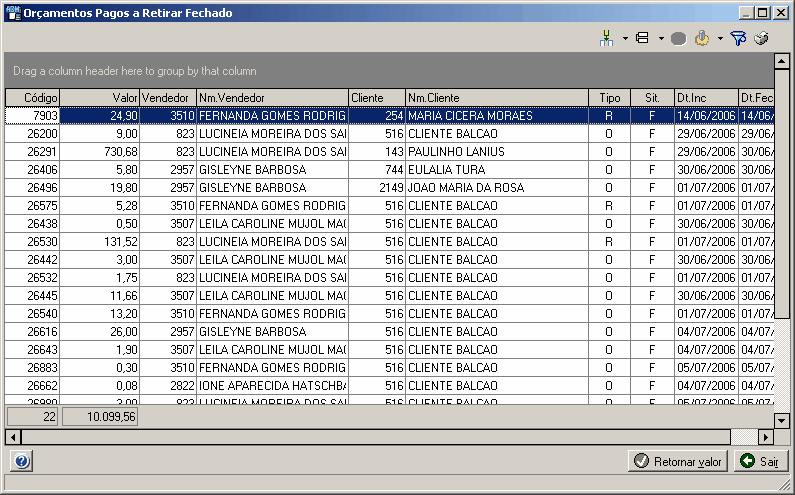795x495 pixels.
Task: Click code 26406 cell
Action: 32,170
